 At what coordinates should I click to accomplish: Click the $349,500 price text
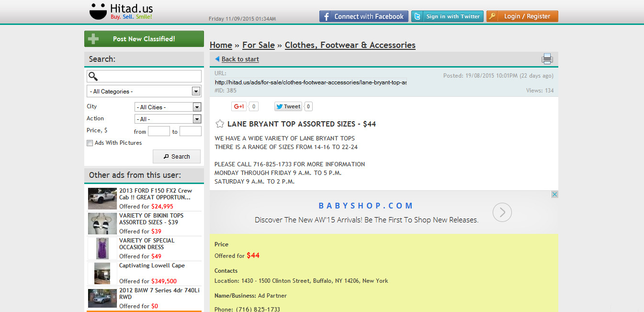[164, 281]
